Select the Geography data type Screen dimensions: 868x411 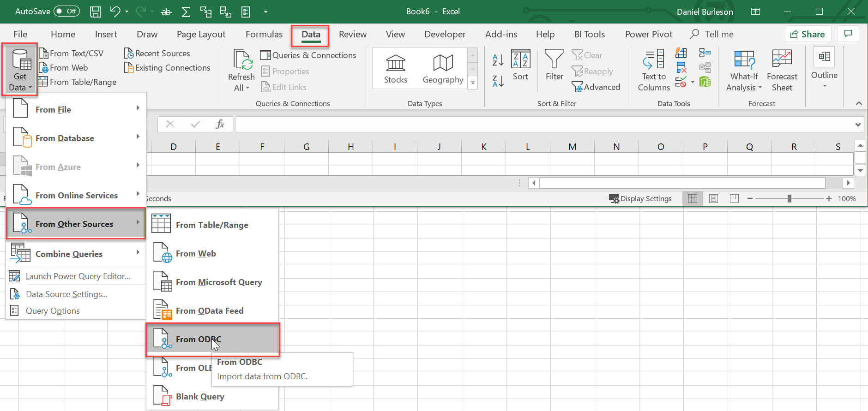coord(443,69)
